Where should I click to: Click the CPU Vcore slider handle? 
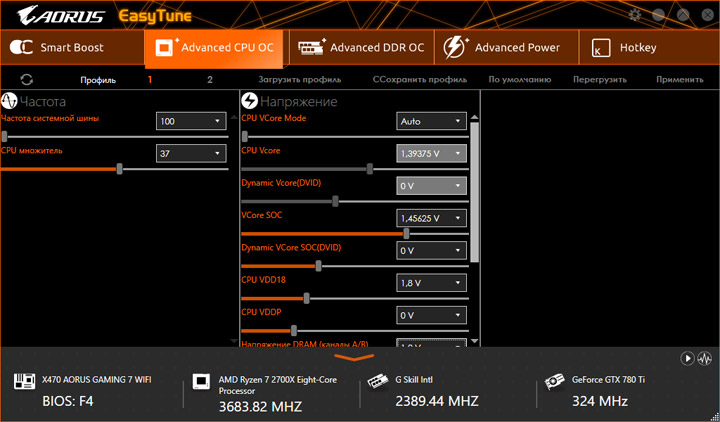coord(370,169)
